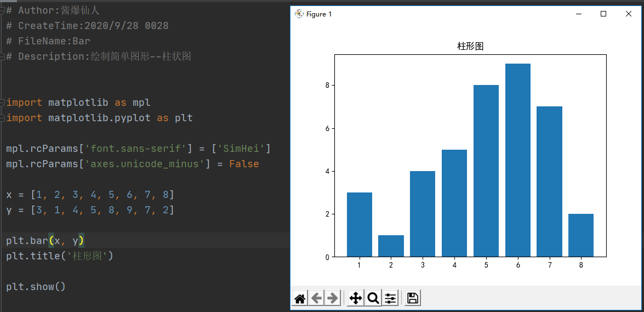
Task: Click the bar at x=5
Action: pos(486,171)
